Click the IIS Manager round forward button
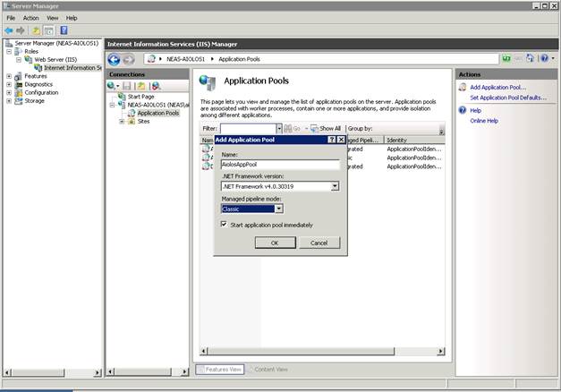561x392 pixels. (129, 59)
